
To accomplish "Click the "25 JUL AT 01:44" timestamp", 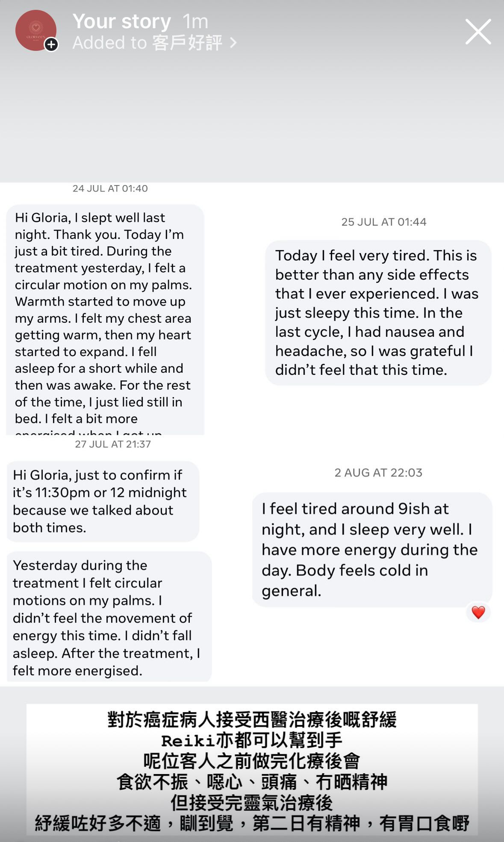I will [x=383, y=222].
